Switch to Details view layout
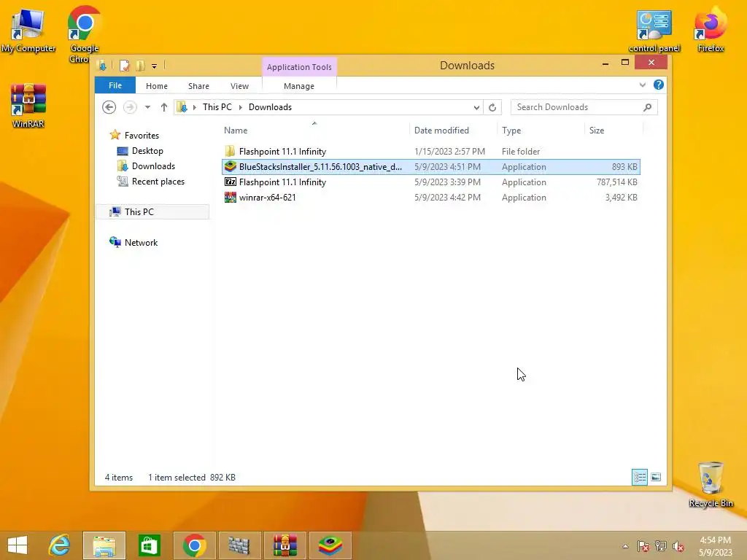 (639, 477)
